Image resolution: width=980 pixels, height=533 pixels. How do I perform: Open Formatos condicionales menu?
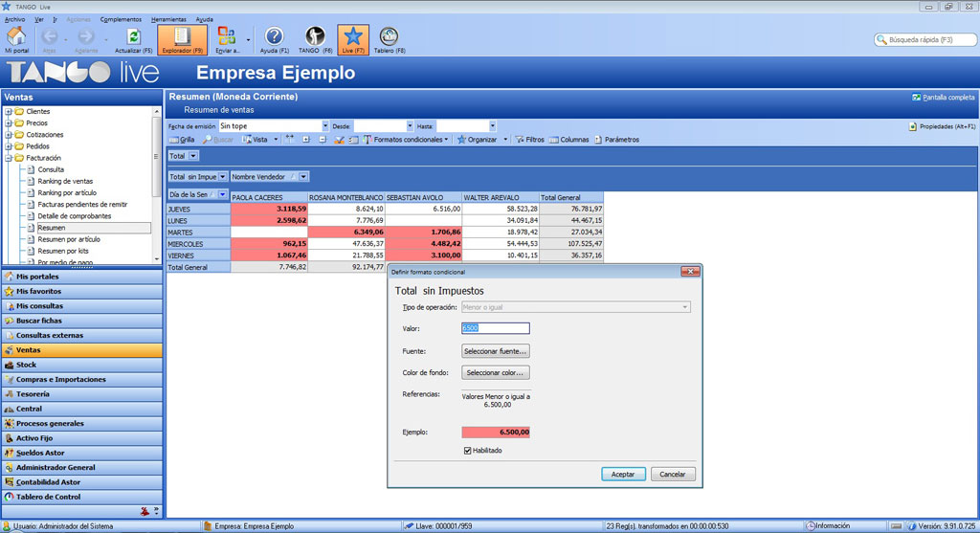click(x=406, y=140)
